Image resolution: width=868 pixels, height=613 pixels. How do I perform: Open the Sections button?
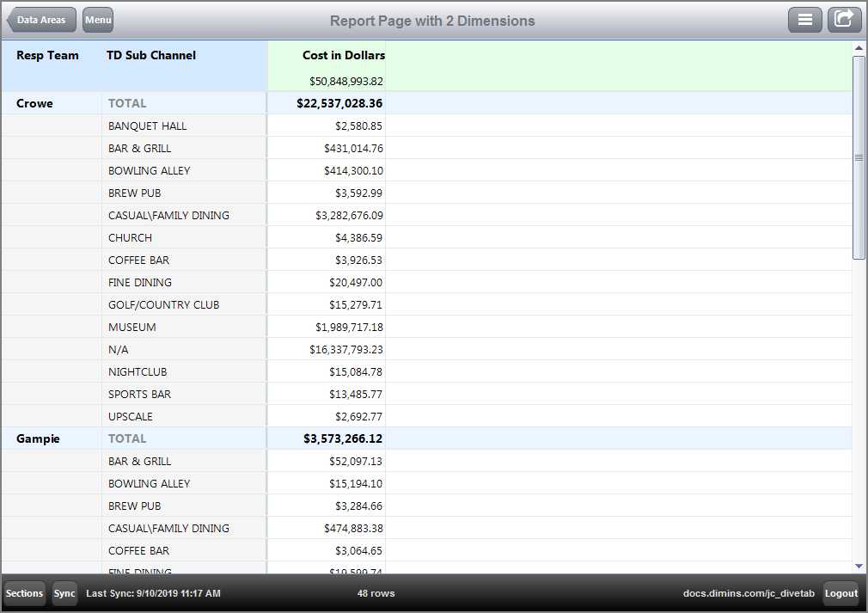coord(24,593)
